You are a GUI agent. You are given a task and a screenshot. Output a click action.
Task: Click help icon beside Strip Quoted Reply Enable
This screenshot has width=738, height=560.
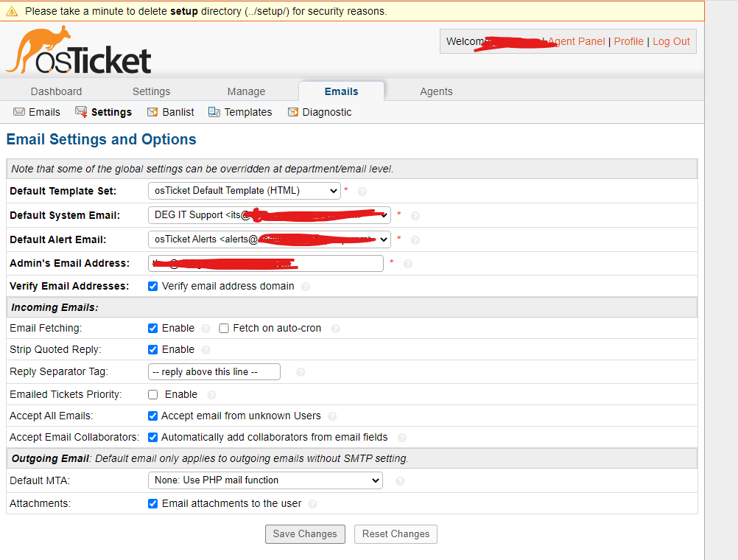(205, 350)
